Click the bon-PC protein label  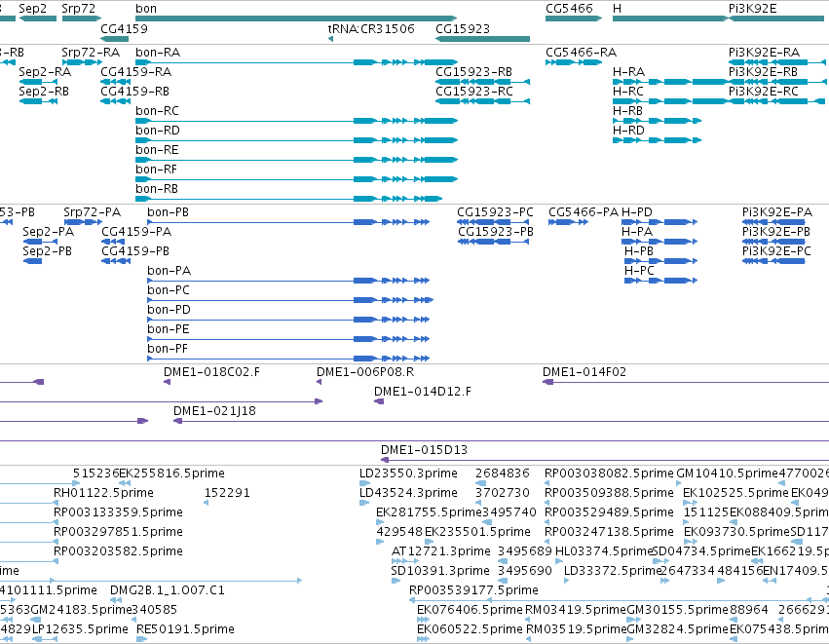pyautogui.click(x=169, y=289)
